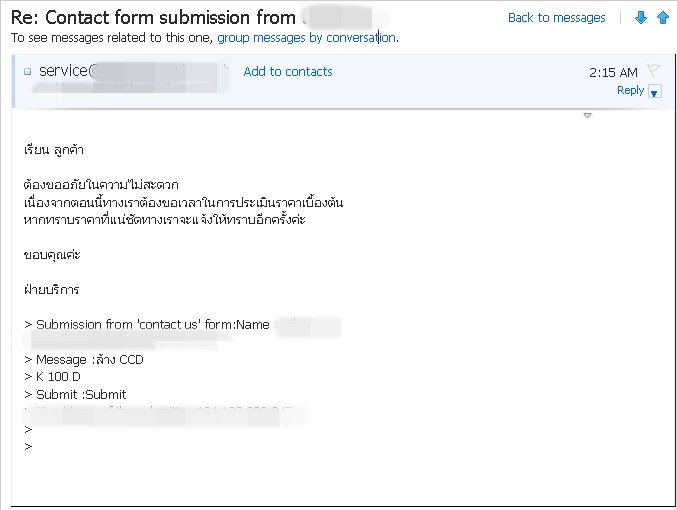Click the Back to messages link
This screenshot has height=510, width=677.
click(556, 18)
